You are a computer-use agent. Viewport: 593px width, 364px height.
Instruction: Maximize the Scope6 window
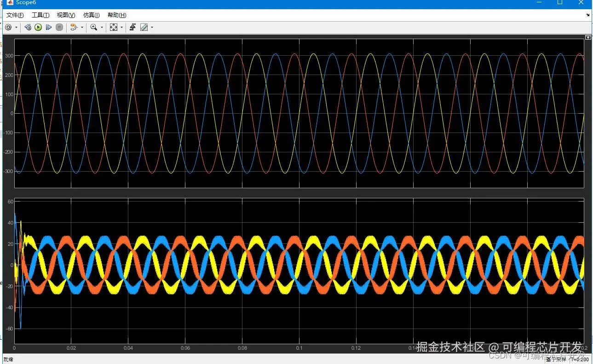click(560, 2)
